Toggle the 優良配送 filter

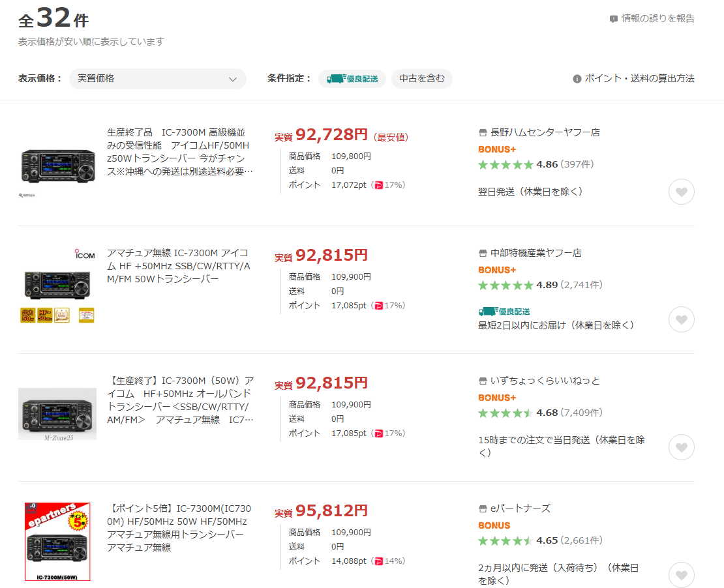352,79
